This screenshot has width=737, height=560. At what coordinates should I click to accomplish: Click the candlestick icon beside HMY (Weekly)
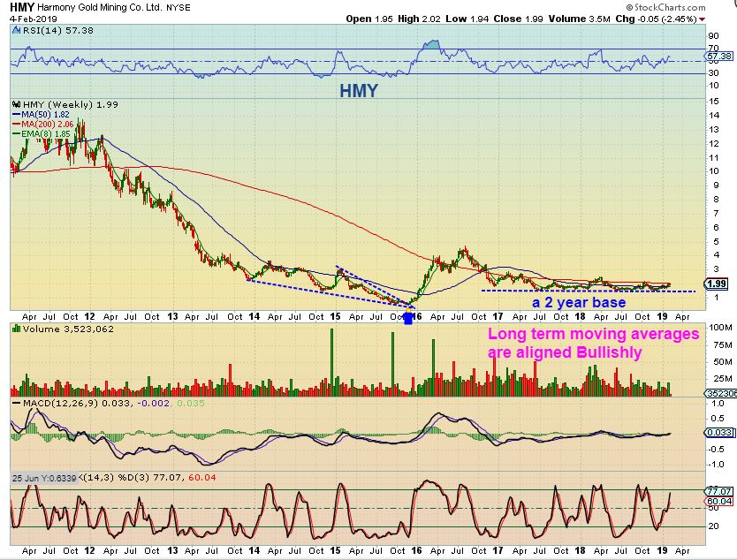pyautogui.click(x=17, y=105)
